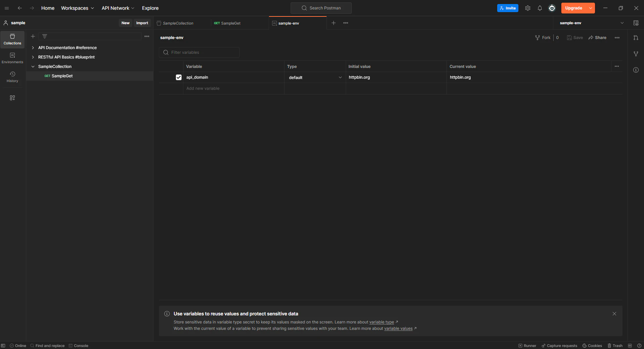Open the Console

[x=79, y=346]
